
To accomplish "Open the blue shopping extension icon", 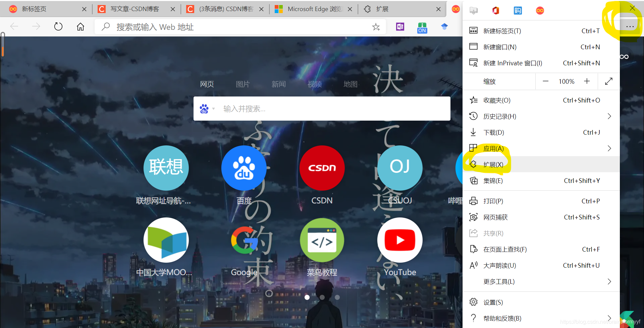I will 518,10.
